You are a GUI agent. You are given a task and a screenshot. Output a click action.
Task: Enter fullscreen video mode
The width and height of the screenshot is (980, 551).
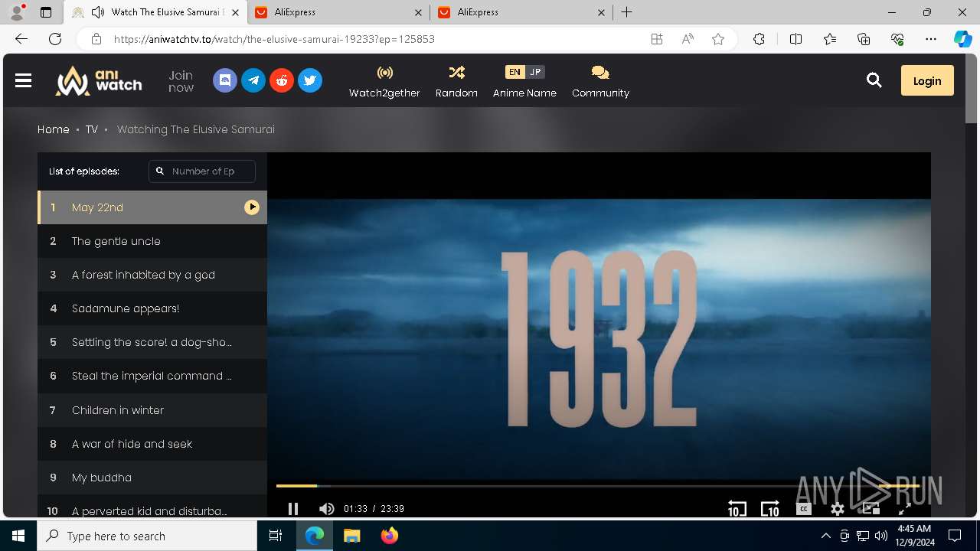[x=904, y=509]
